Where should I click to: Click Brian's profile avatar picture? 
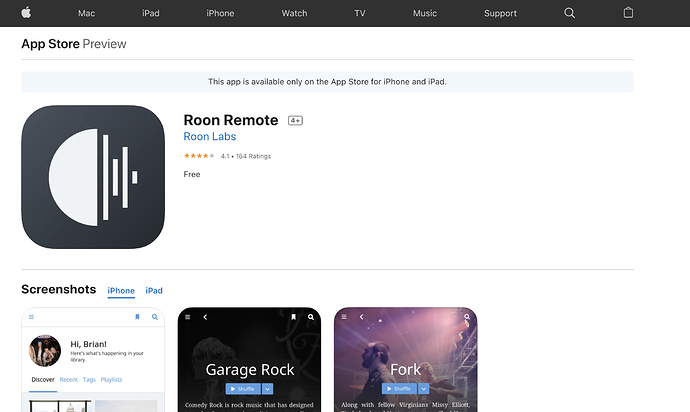[45, 351]
